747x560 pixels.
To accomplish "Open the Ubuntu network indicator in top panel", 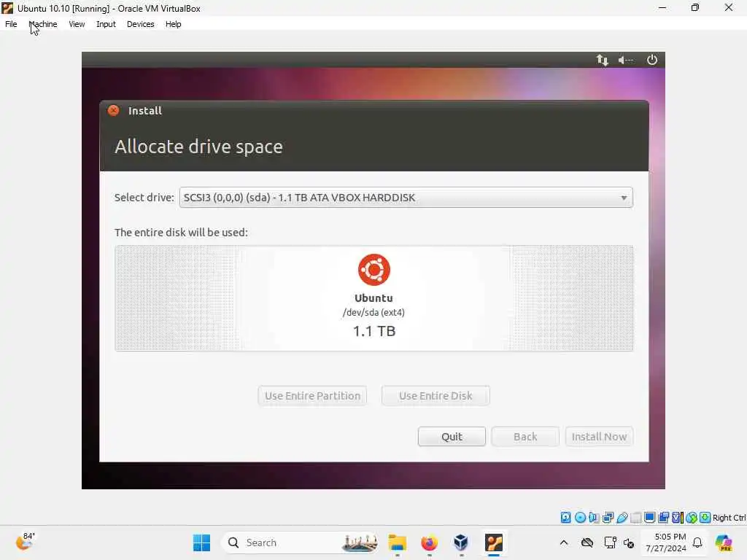I will pos(602,60).
